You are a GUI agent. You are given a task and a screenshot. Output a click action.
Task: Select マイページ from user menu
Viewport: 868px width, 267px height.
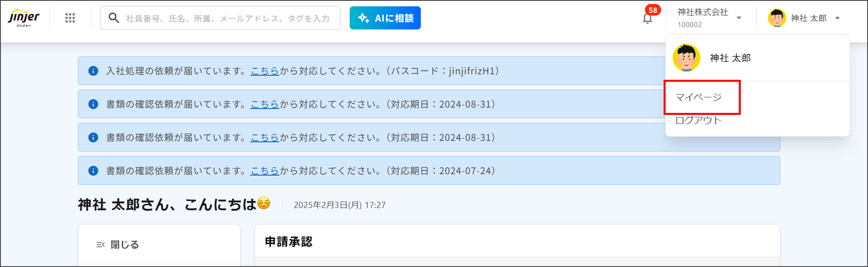[698, 97]
